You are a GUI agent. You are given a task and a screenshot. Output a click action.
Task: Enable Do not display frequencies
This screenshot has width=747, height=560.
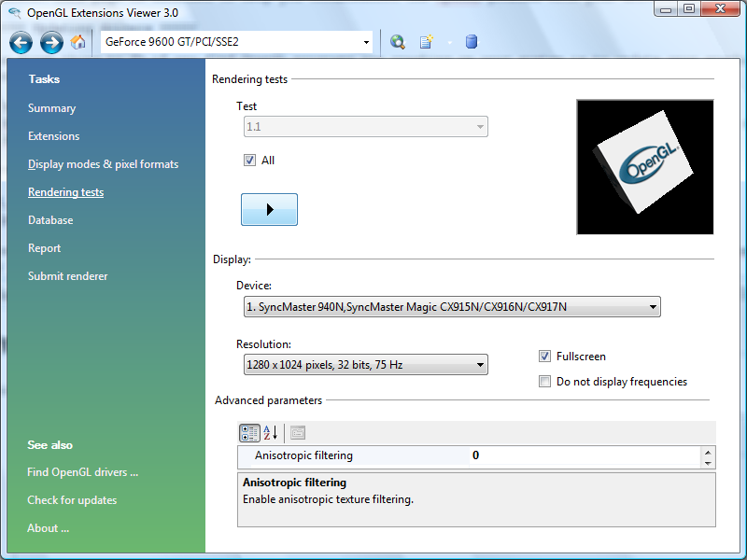(545, 382)
